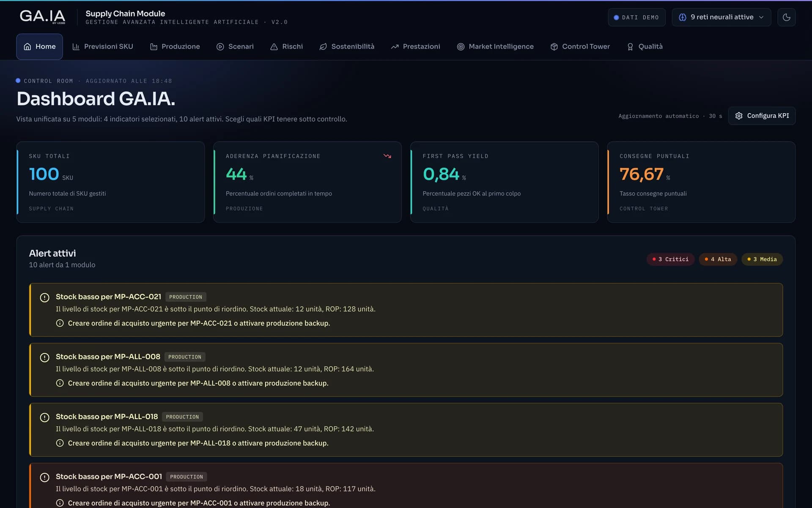Click the award ribbon icon beside Qualità
The height and width of the screenshot is (508, 812).
pos(630,47)
